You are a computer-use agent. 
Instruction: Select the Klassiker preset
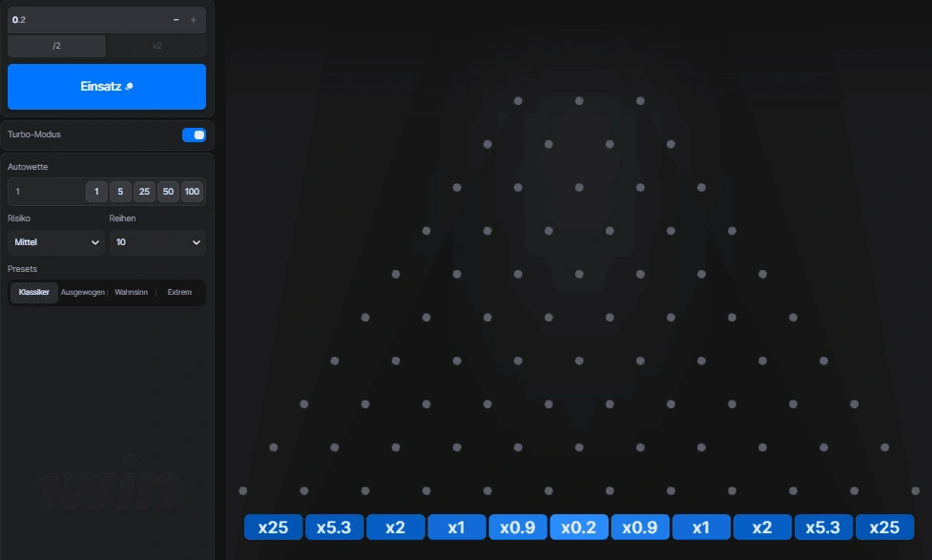pyautogui.click(x=34, y=293)
